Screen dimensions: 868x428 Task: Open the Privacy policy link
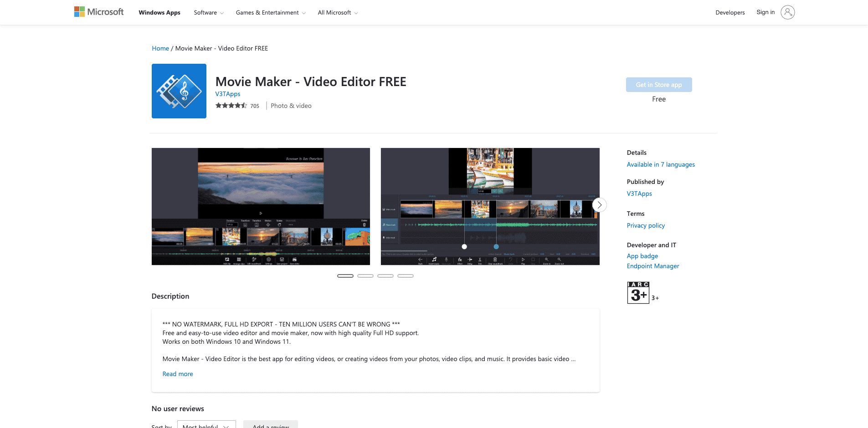646,225
